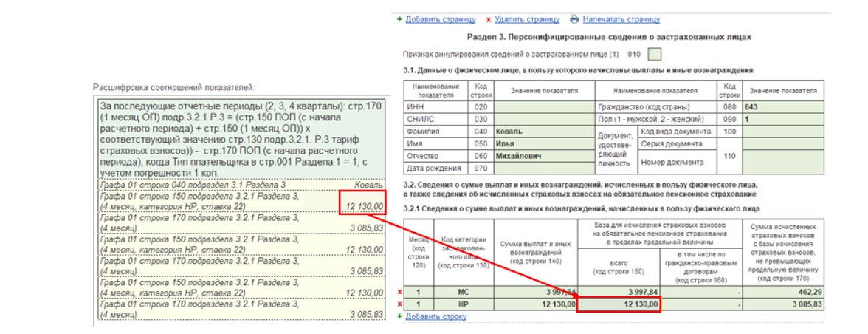Click the Номер документа field

782,163
